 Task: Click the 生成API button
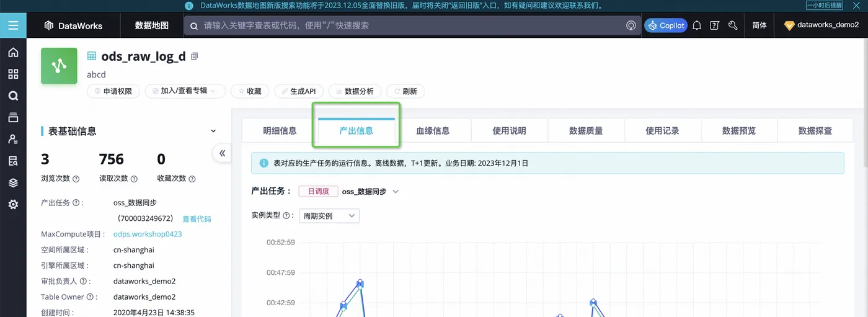pyautogui.click(x=298, y=91)
